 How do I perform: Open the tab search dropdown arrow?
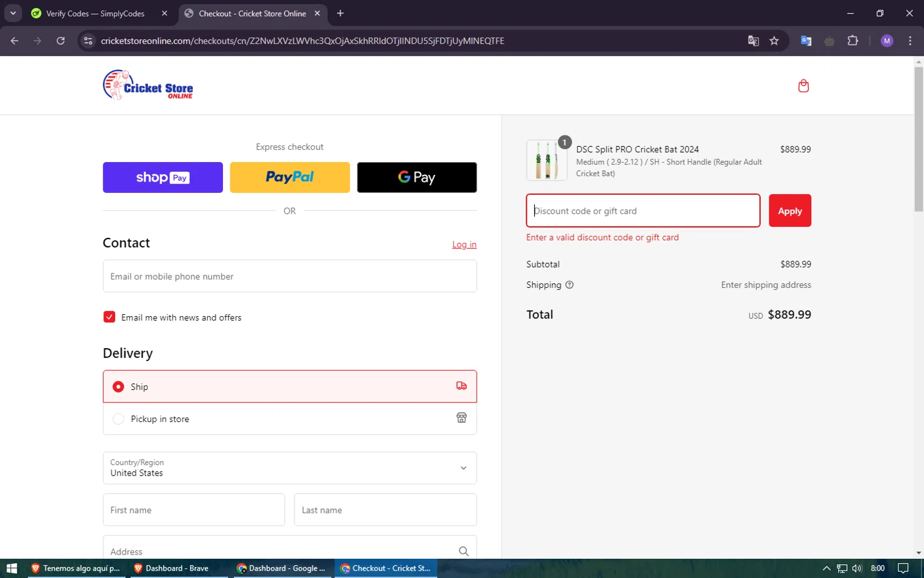pyautogui.click(x=13, y=13)
